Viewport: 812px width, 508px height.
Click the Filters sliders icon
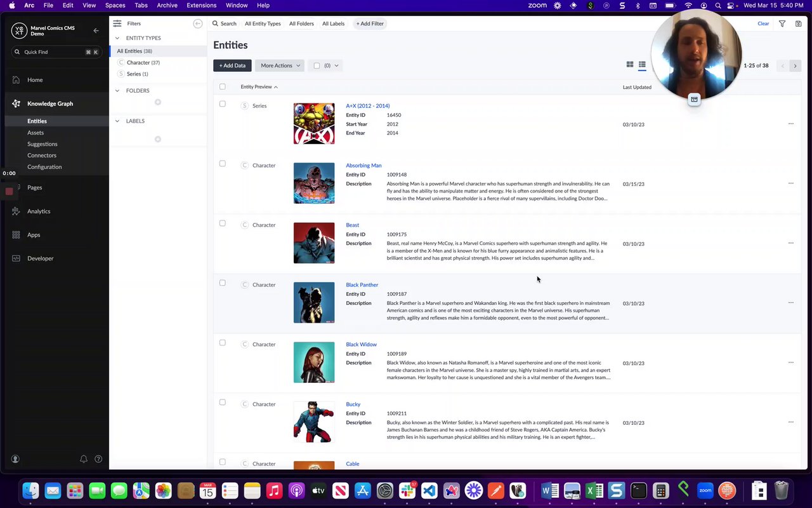(x=117, y=23)
